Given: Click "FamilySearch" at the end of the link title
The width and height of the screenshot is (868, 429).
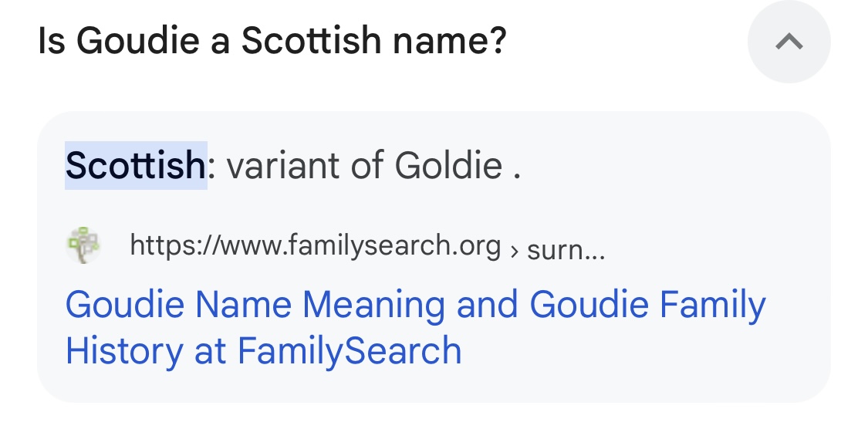Looking at the screenshot, I should coord(349,351).
